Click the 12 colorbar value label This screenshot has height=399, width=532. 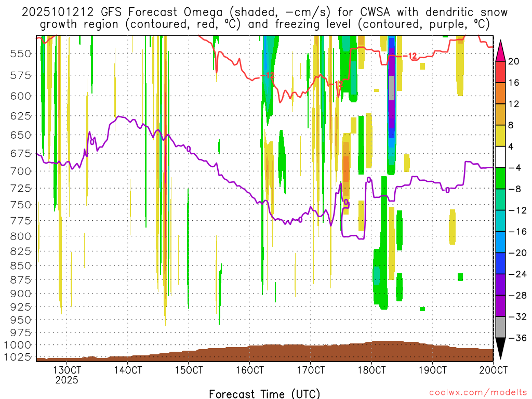514,104
